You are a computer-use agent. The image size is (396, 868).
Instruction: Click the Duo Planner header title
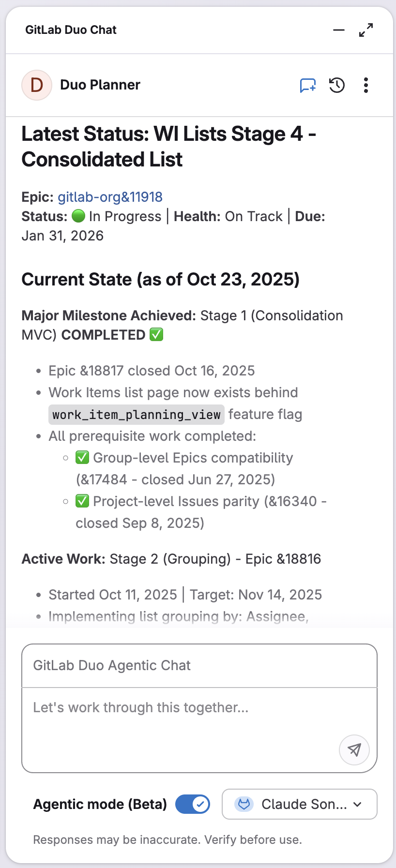coord(100,85)
